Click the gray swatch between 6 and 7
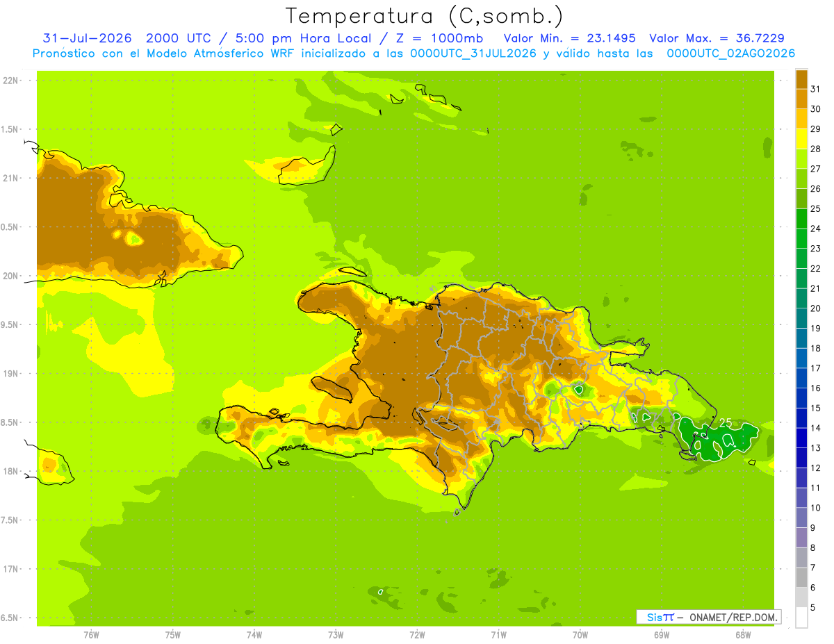Screen dimensions: 834x644 tap(801, 577)
